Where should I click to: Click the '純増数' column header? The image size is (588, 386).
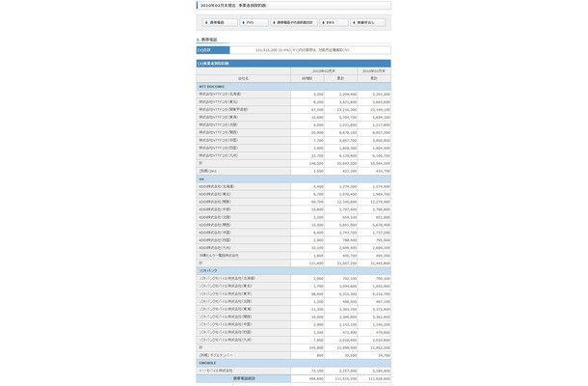coord(307,78)
